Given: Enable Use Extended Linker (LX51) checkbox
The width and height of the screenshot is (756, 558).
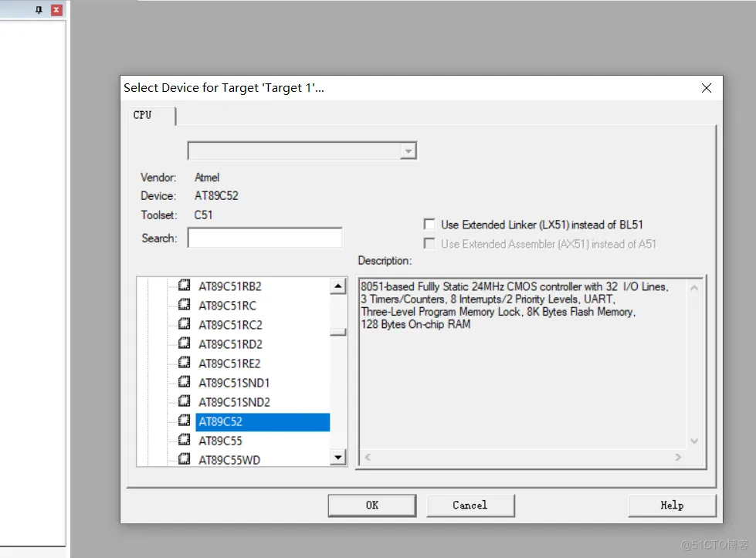Looking at the screenshot, I should (x=429, y=225).
